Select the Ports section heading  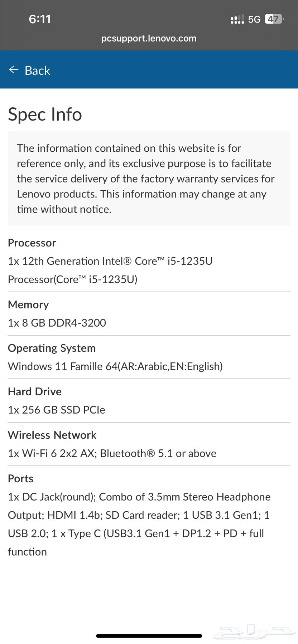click(20, 478)
